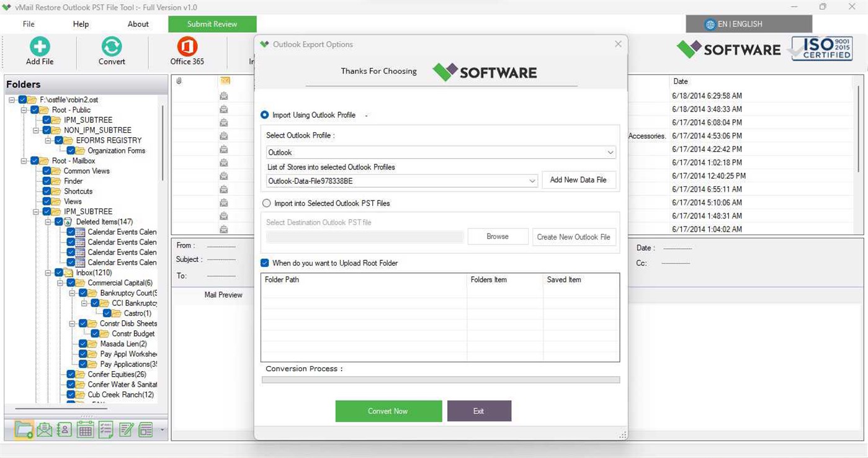Image resolution: width=868 pixels, height=458 pixels.
Task: Select the Convert tool
Action: (111, 50)
